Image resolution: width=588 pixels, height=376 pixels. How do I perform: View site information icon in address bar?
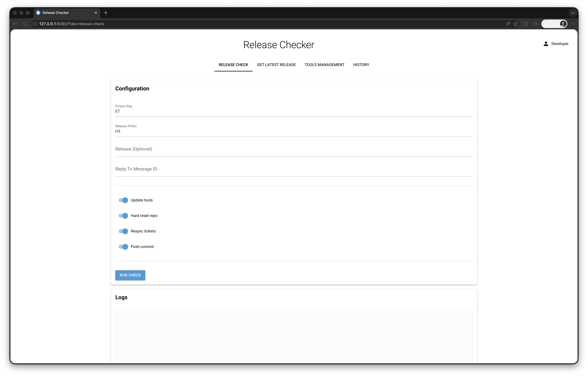(35, 24)
